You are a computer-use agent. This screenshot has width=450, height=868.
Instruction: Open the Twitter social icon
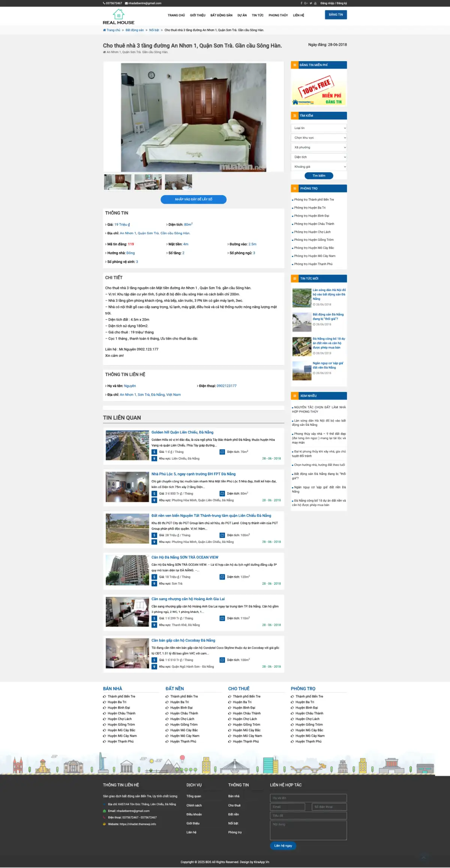pos(311,3)
